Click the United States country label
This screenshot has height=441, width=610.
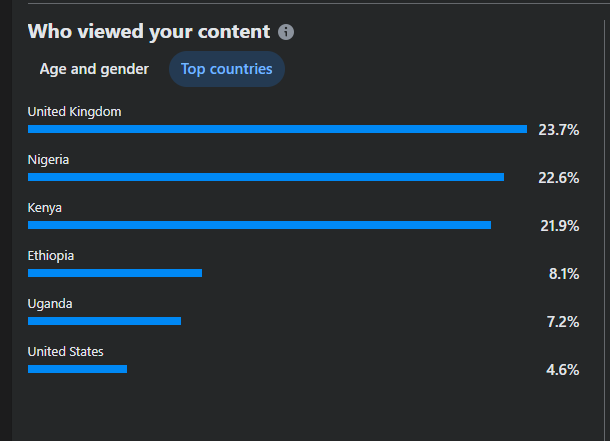pos(66,352)
